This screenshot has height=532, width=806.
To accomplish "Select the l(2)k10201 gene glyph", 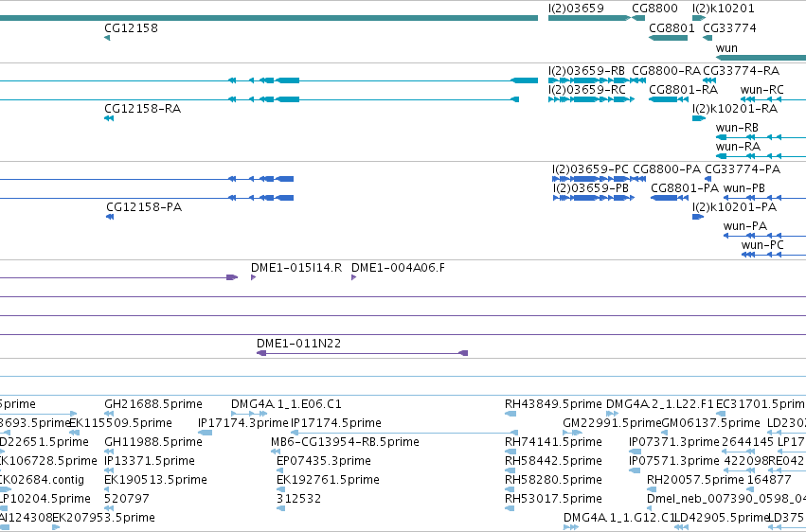I will tap(699, 18).
